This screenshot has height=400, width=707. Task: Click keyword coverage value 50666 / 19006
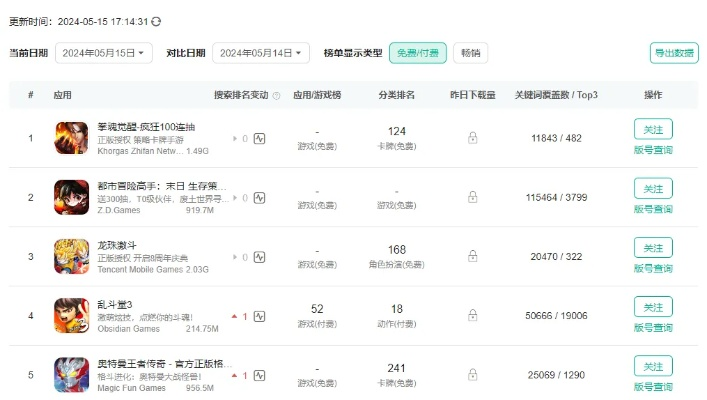pos(556,316)
